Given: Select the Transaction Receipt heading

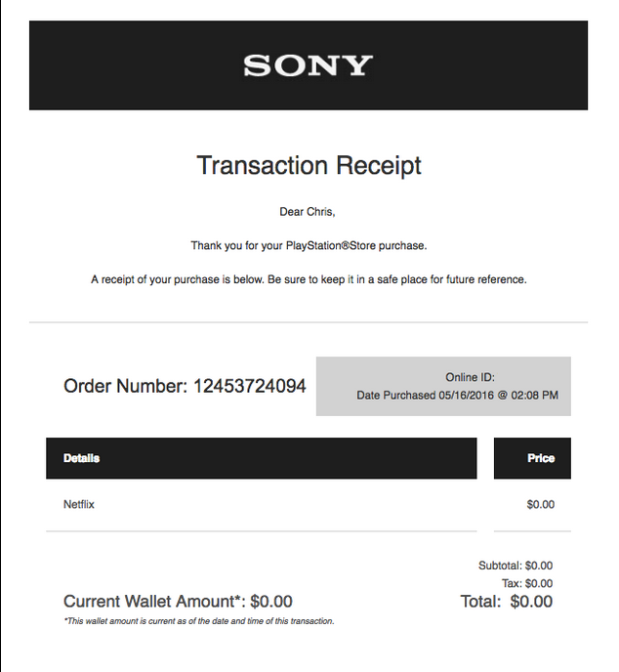Looking at the screenshot, I should [x=309, y=165].
